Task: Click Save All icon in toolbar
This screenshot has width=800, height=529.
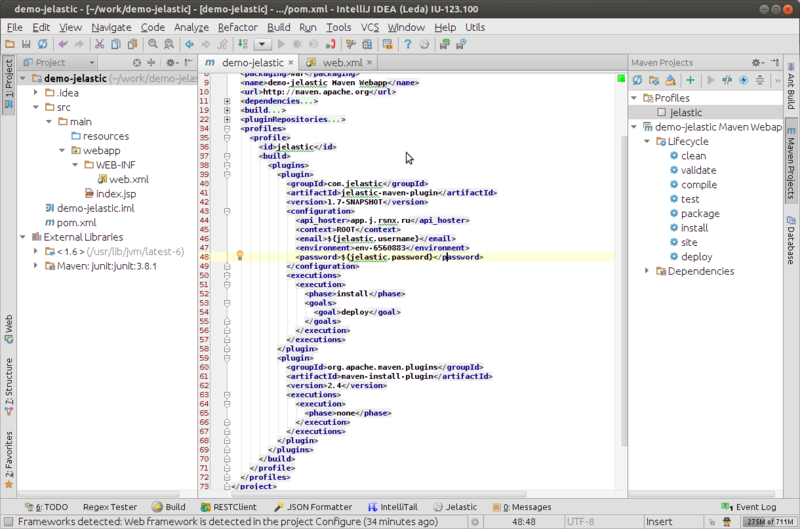Action: click(x=27, y=45)
